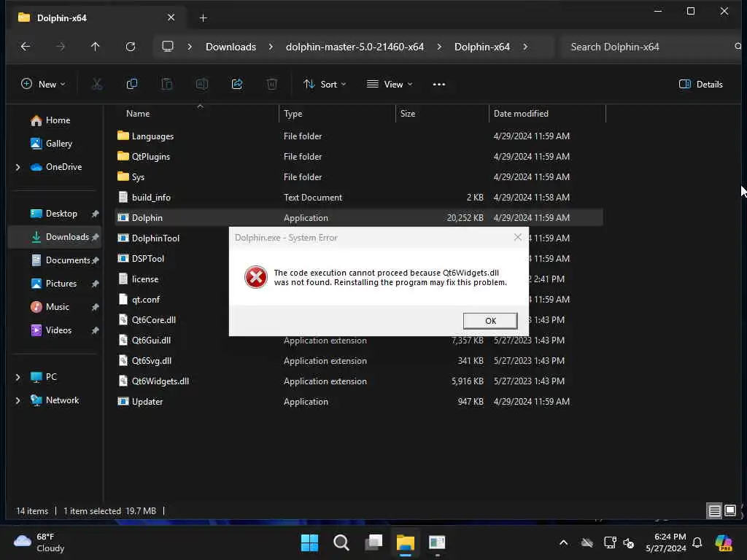Screen dimensions: 747x560
Task: Open the New item menu
Action: click(x=43, y=85)
